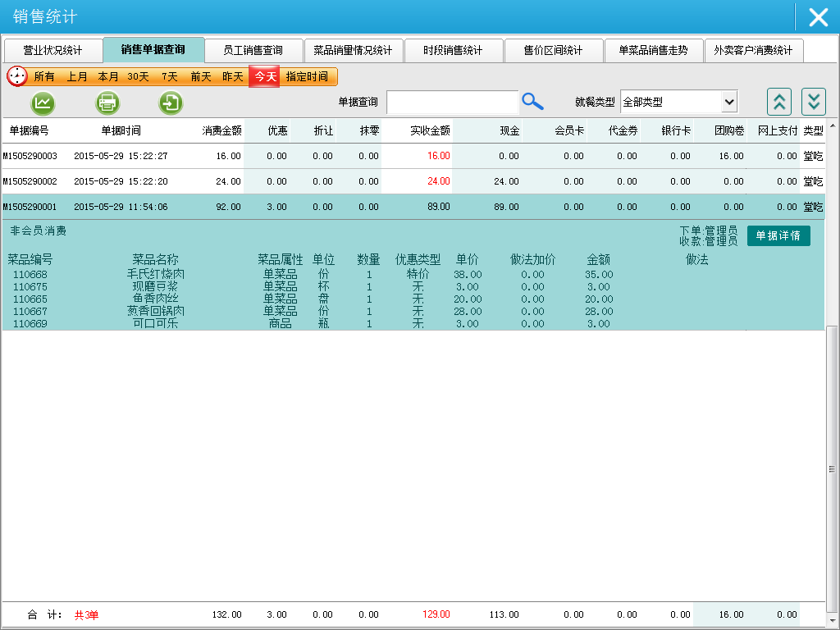This screenshot has width=840, height=630.
Task: Click the red clock time filter icon
Action: 17,76
